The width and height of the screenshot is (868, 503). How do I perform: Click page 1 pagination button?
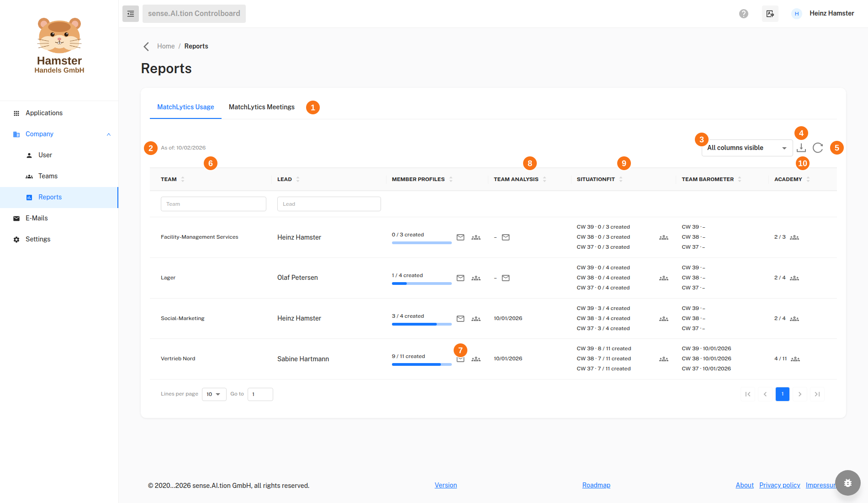tap(783, 394)
